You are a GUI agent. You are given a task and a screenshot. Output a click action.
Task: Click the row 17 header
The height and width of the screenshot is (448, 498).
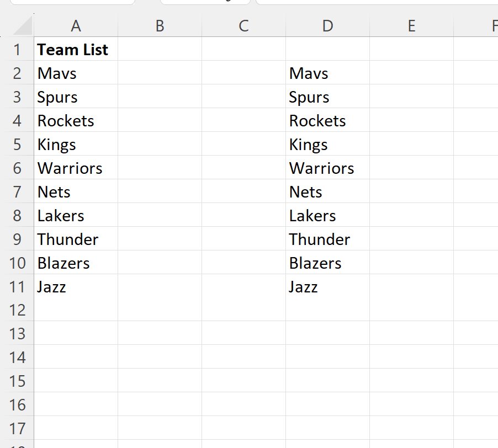coord(17,429)
